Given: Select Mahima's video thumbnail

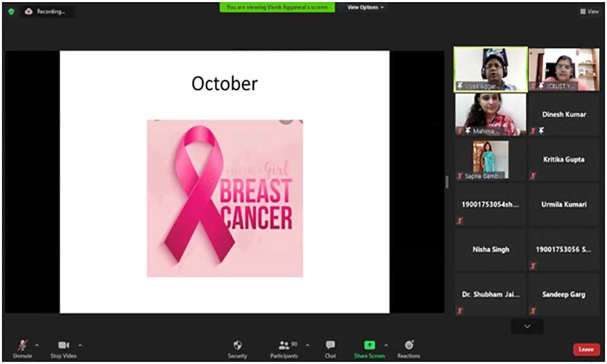Looking at the screenshot, I should pyautogui.click(x=490, y=115).
